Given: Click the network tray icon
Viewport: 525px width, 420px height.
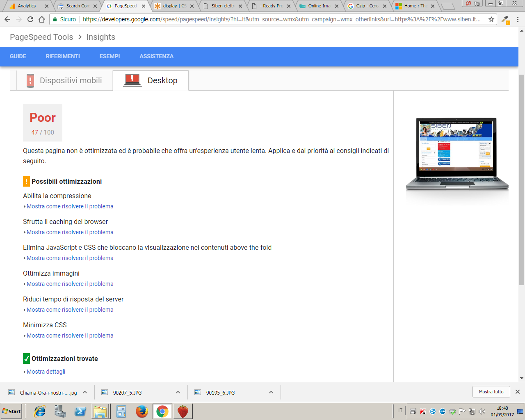Looking at the screenshot, I should pos(472,411).
